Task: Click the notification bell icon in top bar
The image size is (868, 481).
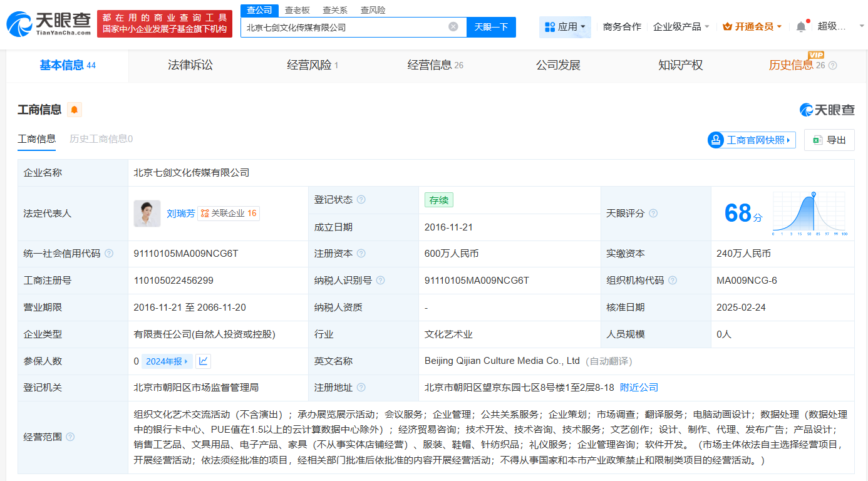Action: (800, 26)
